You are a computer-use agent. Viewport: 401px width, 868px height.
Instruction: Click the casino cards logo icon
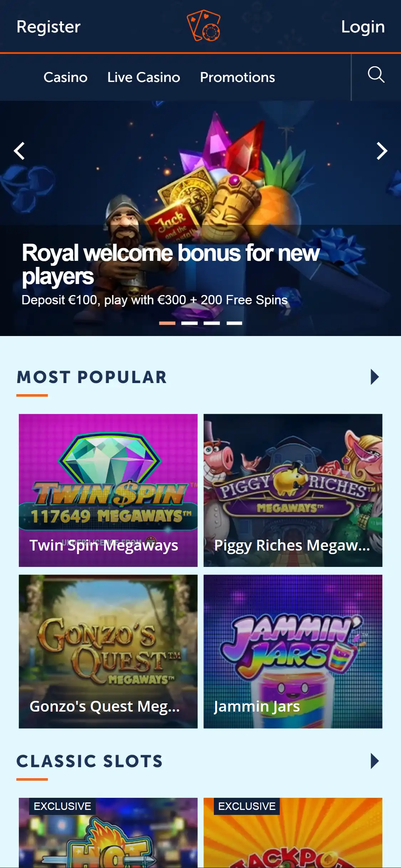204,26
